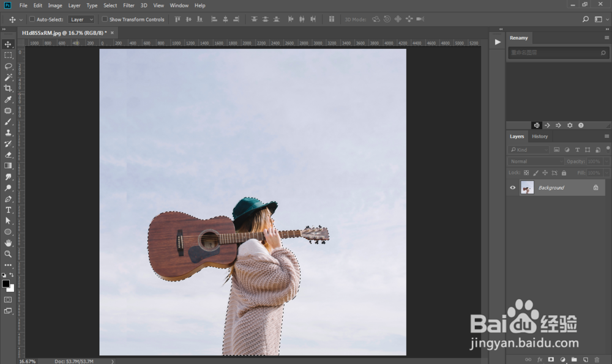Select the Eraser tool
The height and width of the screenshot is (364, 612).
point(8,155)
